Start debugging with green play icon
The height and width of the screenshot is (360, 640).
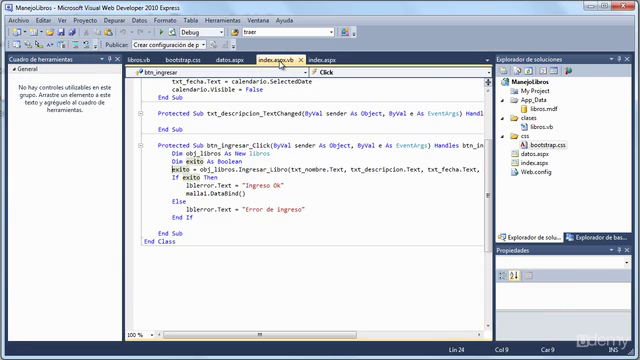coord(161,32)
